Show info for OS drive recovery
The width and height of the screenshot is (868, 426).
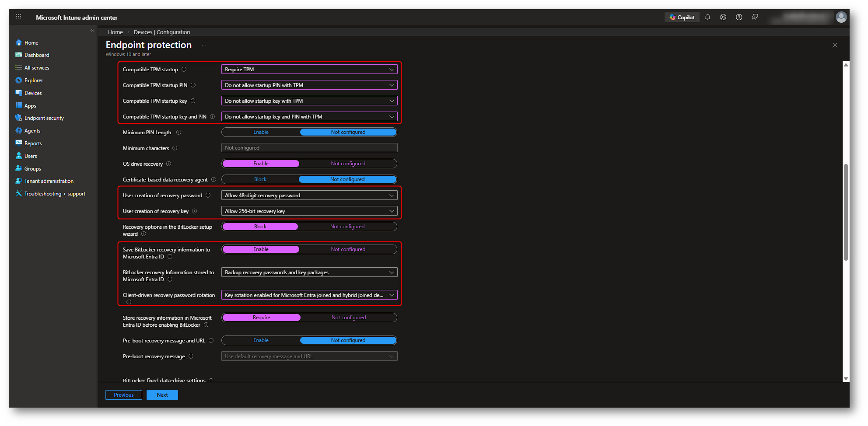click(x=169, y=164)
